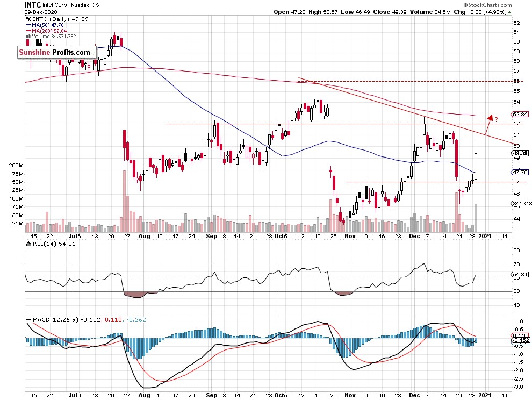532x400 pixels.
Task: Click the 'MA(200) 52.84' legend label
Action: (x=49, y=31)
